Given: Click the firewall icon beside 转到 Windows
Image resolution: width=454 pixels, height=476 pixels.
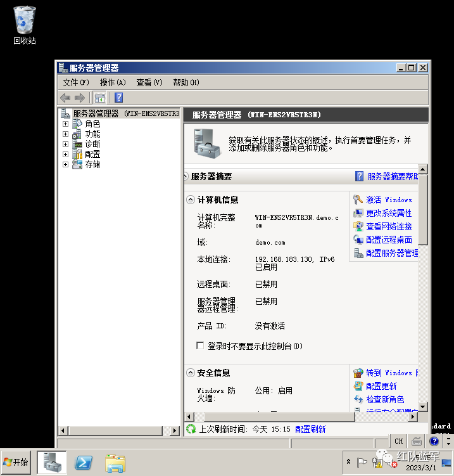Looking at the screenshot, I should 358,373.
